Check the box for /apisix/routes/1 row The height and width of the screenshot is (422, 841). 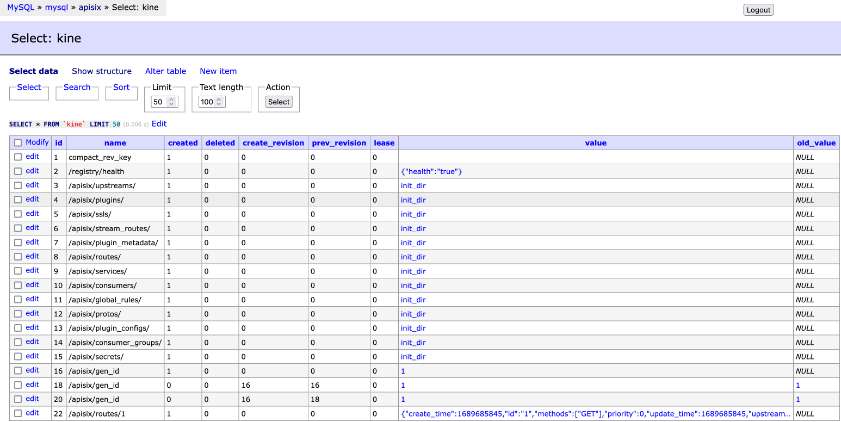(18, 413)
